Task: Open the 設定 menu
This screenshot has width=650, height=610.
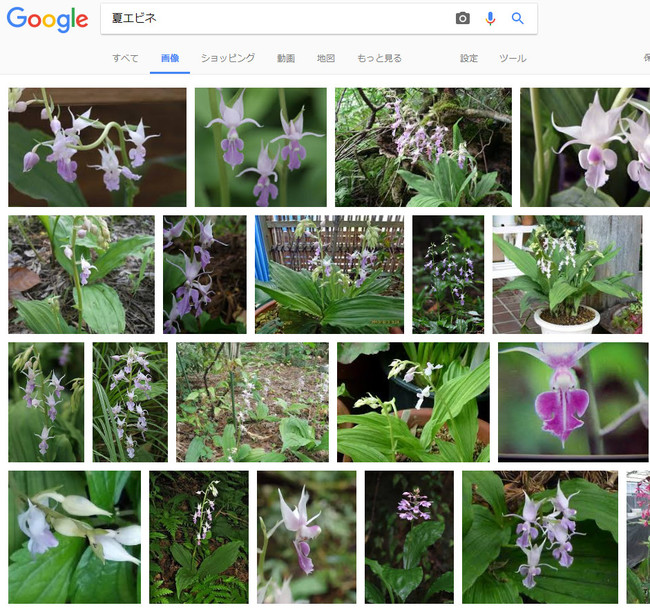Action: [469, 58]
